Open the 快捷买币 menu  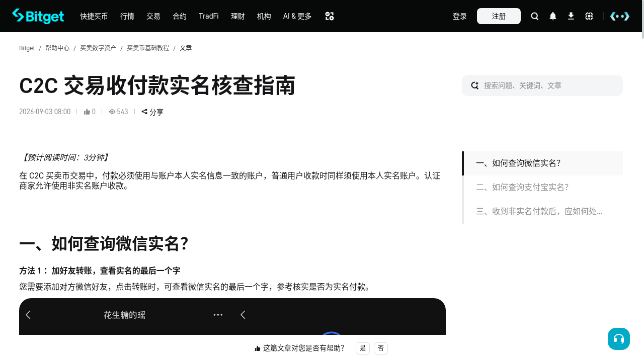coord(94,16)
